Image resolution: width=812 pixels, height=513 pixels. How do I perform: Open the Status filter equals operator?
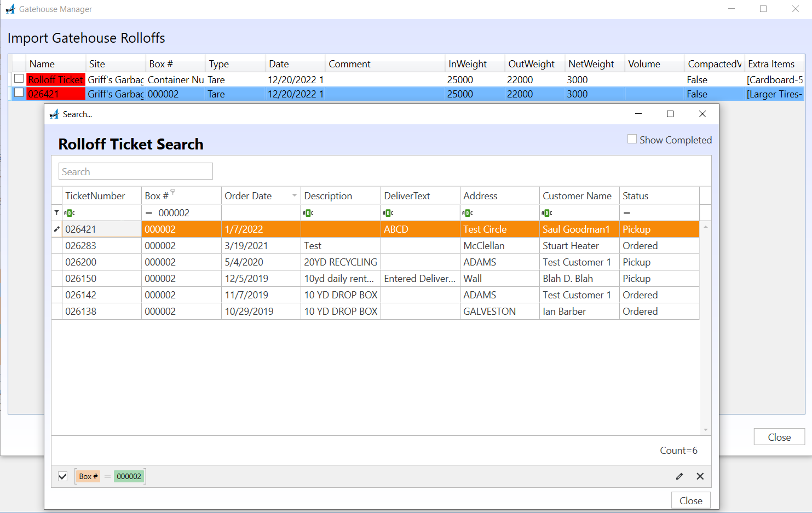[627, 213]
